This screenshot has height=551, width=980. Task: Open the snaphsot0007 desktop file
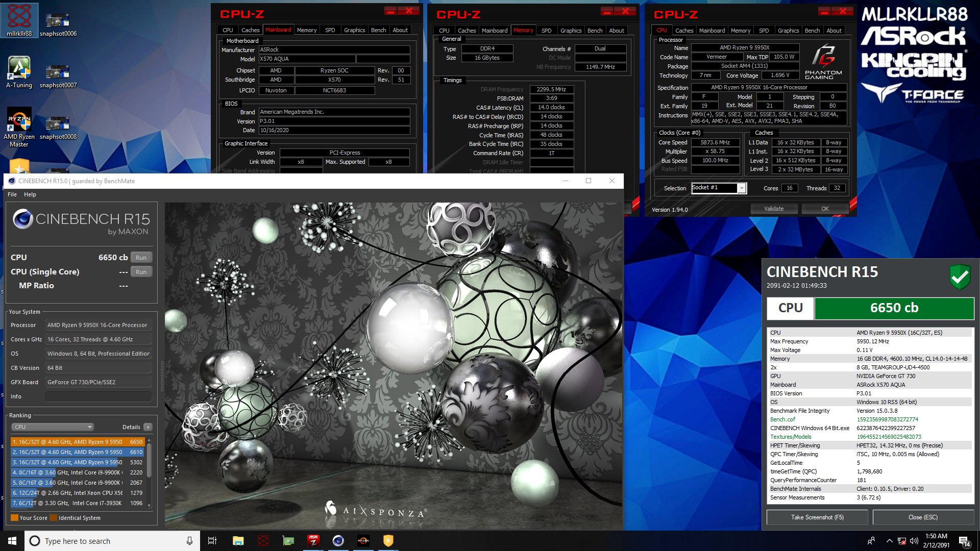[58, 77]
